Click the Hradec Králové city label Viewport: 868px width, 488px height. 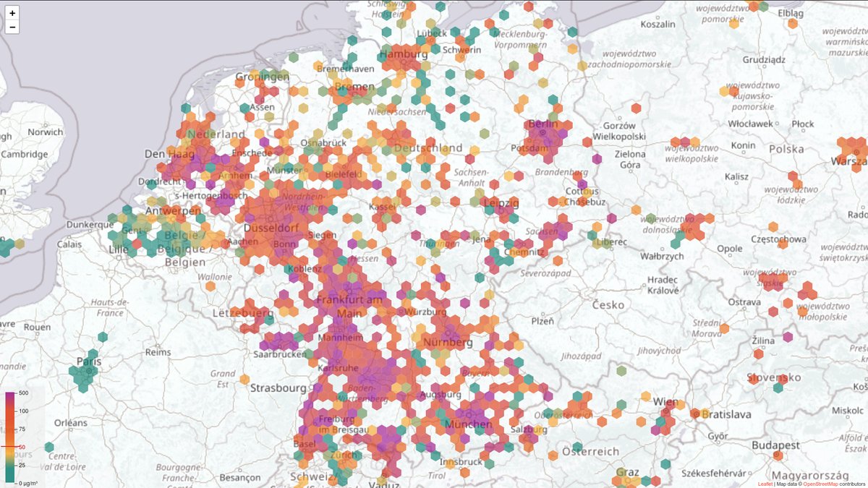[663, 285]
